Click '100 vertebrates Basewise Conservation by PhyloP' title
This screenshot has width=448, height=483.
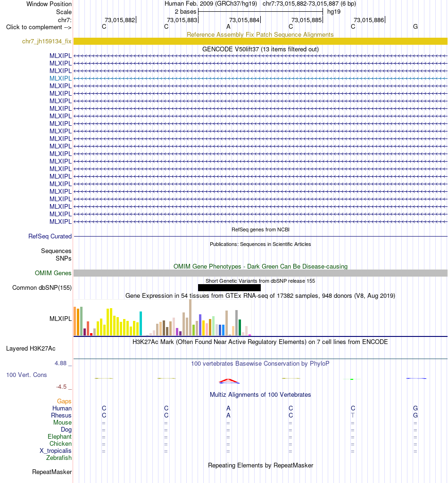(260, 363)
